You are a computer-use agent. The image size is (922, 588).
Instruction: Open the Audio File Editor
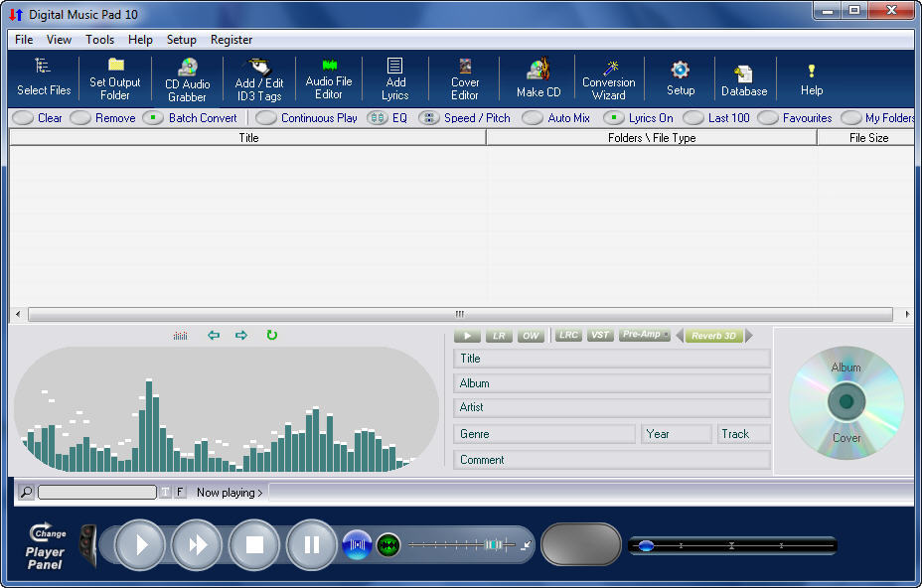(329, 78)
